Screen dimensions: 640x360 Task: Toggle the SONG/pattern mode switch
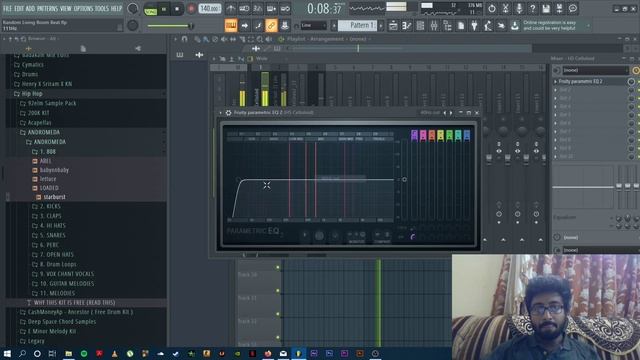pyautogui.click(x=151, y=9)
